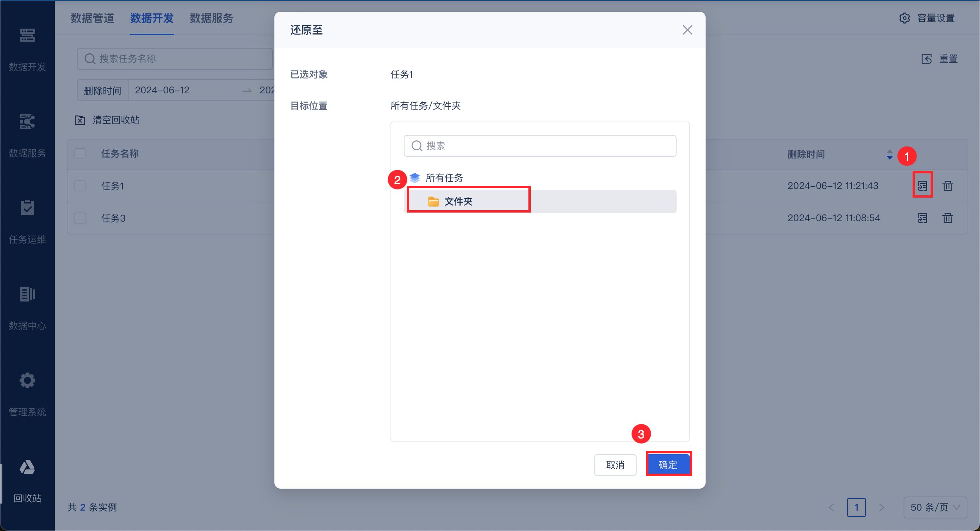Check the 任务3 row checkbox

coord(80,218)
